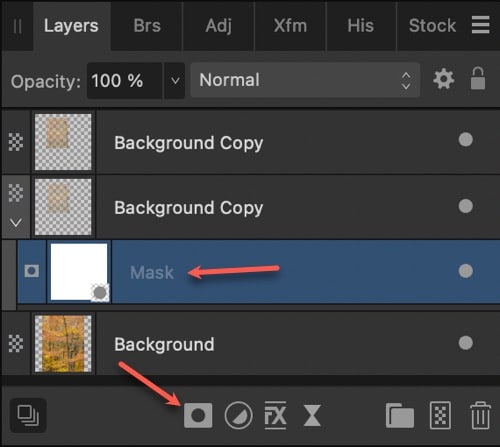Create a Group layer folder icon
The width and height of the screenshot is (500, 447).
(x=400, y=415)
